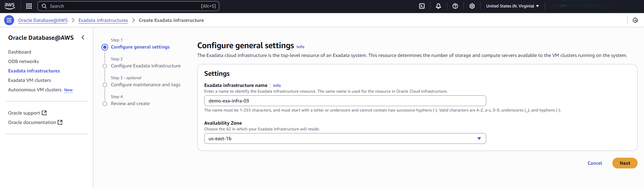
Task: Click the Oracle documentation external link icon
Action: [x=60, y=122]
